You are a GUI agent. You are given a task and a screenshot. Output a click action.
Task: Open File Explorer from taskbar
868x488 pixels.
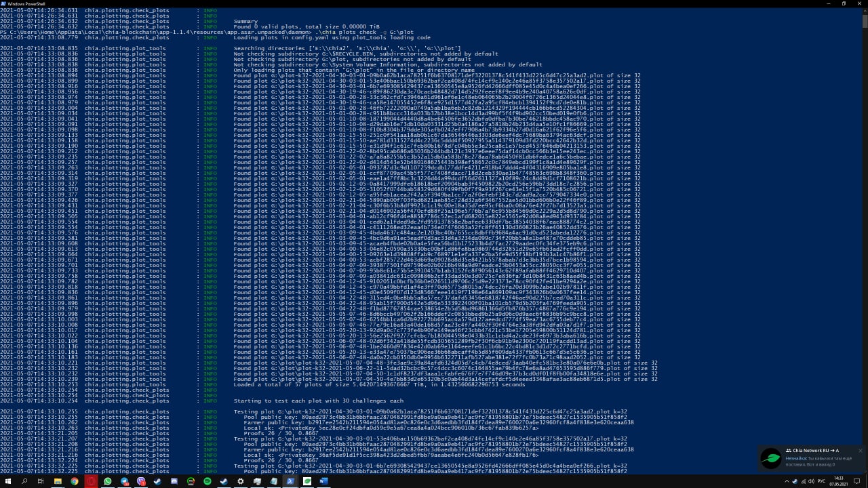coord(58,481)
